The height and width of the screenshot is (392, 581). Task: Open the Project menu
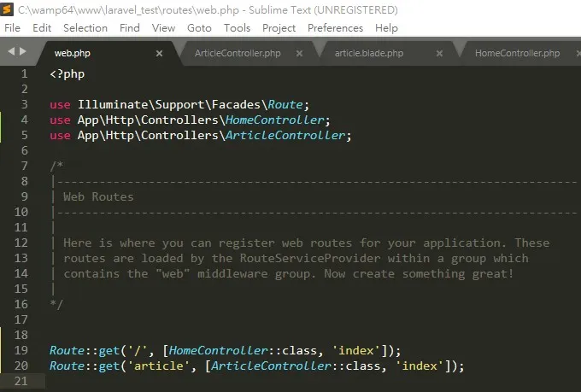tap(279, 28)
